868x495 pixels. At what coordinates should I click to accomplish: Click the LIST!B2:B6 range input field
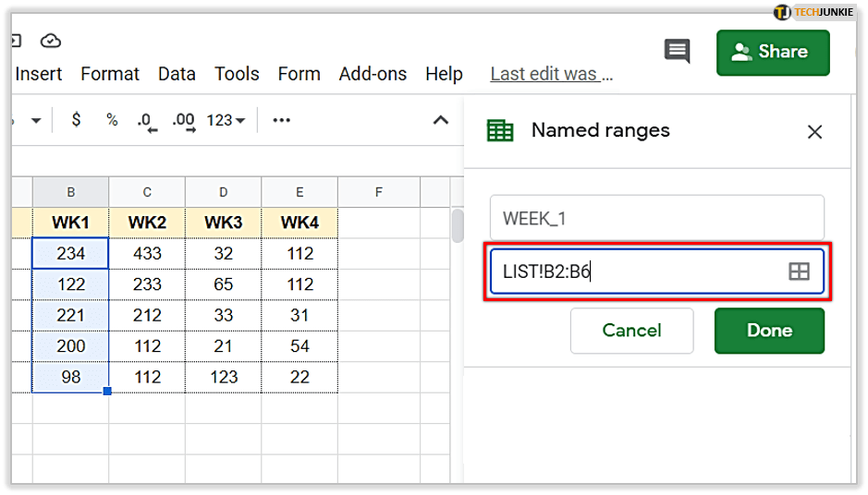(638, 272)
